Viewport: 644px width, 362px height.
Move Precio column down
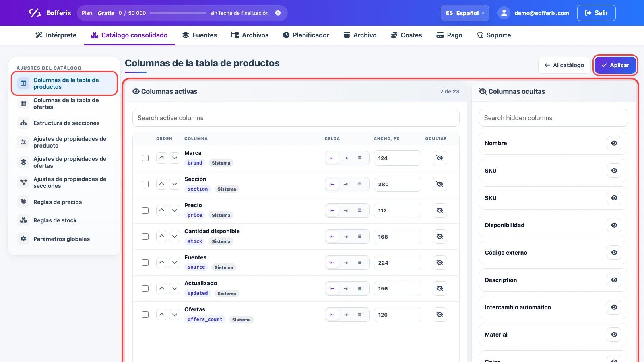pos(175,210)
